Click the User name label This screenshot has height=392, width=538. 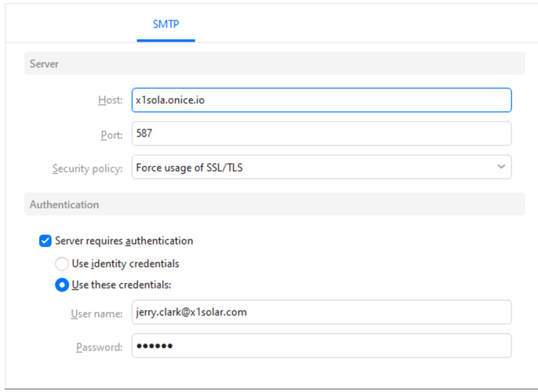(x=96, y=313)
